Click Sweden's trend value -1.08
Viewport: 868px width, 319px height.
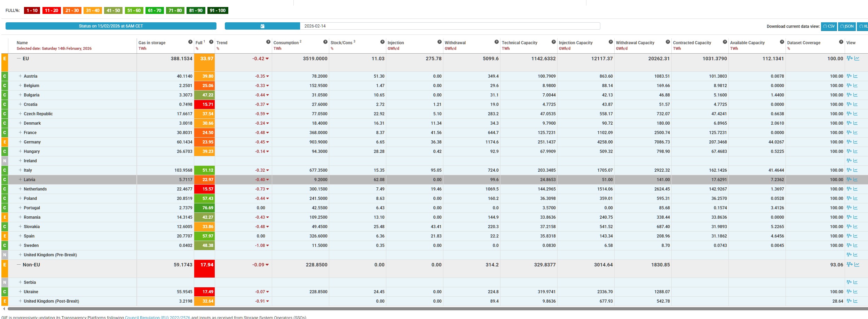[x=260, y=246]
